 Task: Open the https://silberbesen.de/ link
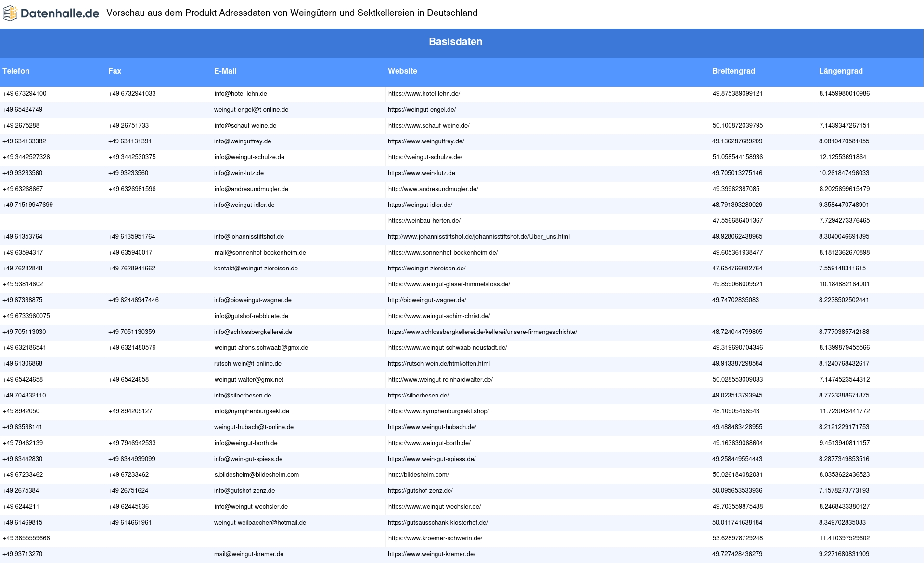point(418,396)
